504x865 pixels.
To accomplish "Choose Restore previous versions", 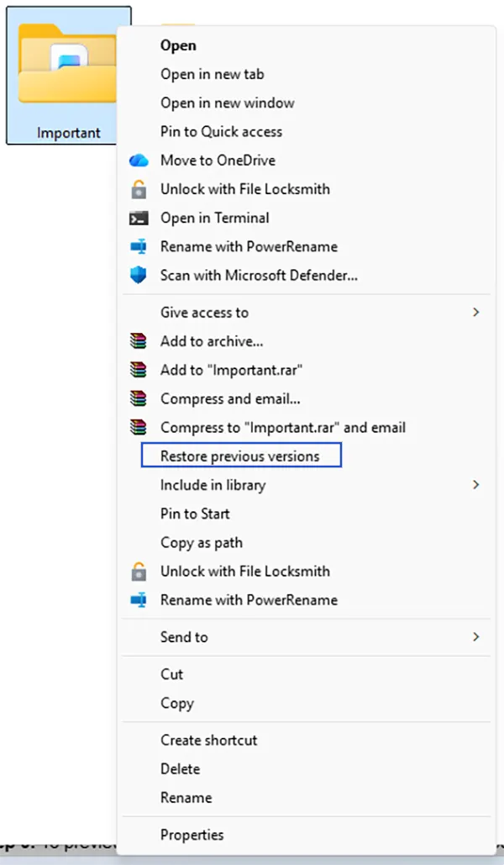I will pos(240,456).
